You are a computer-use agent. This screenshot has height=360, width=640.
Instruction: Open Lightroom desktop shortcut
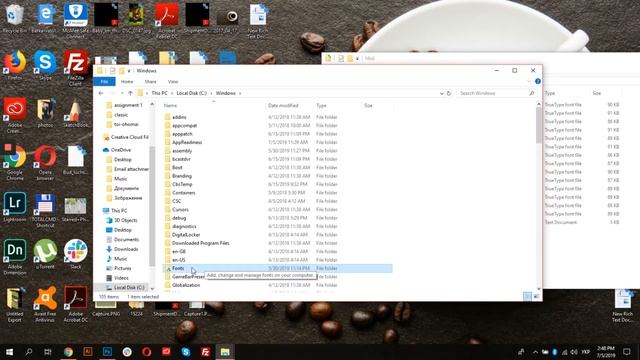pyautogui.click(x=15, y=207)
